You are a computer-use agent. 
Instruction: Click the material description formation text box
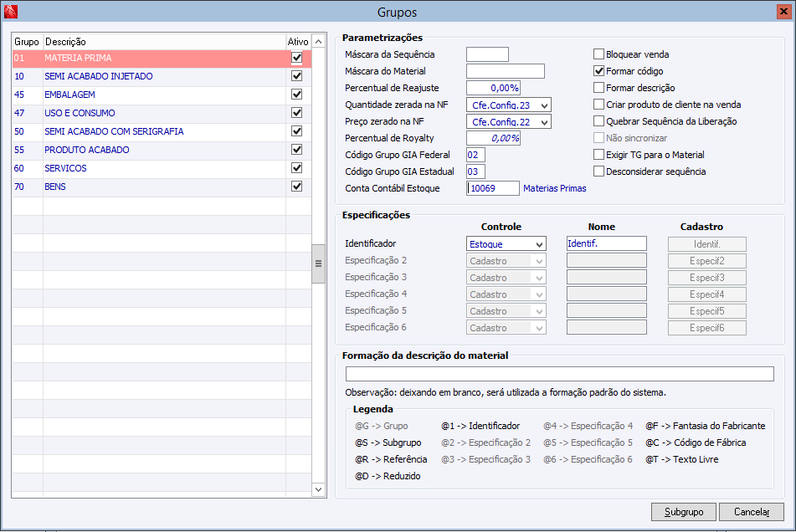559,374
